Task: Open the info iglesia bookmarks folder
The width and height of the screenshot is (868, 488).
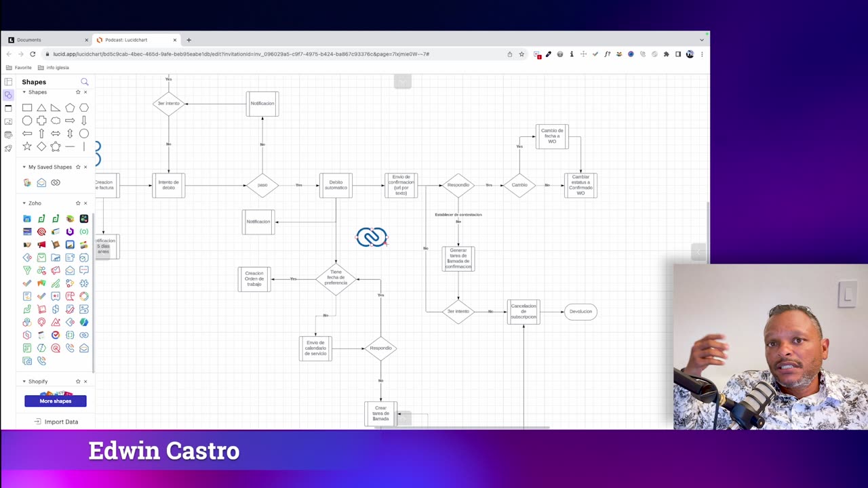Action: point(54,68)
